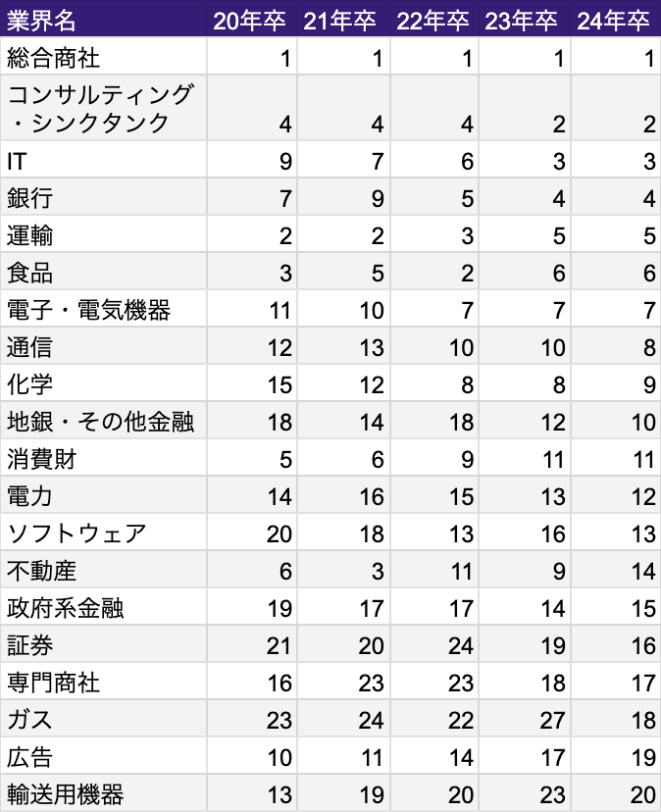Select 証券 row's 22年卒 value 24
Viewport: 661px width, 812px height.
coord(461,646)
